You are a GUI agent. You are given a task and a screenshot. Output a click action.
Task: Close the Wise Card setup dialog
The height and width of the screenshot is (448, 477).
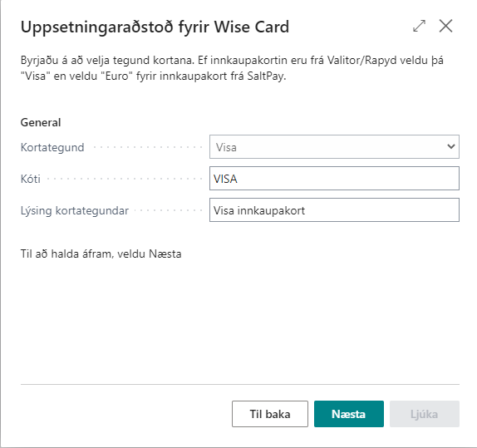click(x=445, y=26)
